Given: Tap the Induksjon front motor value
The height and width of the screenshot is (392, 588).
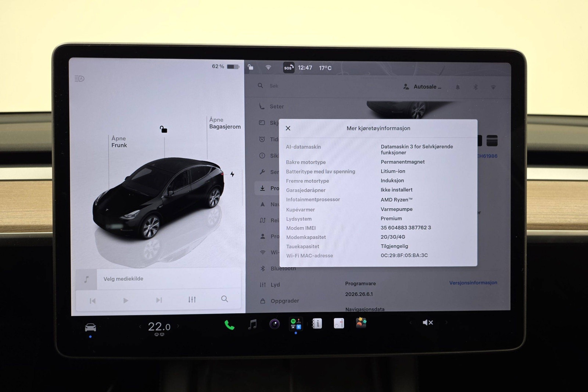Looking at the screenshot, I should [392, 181].
